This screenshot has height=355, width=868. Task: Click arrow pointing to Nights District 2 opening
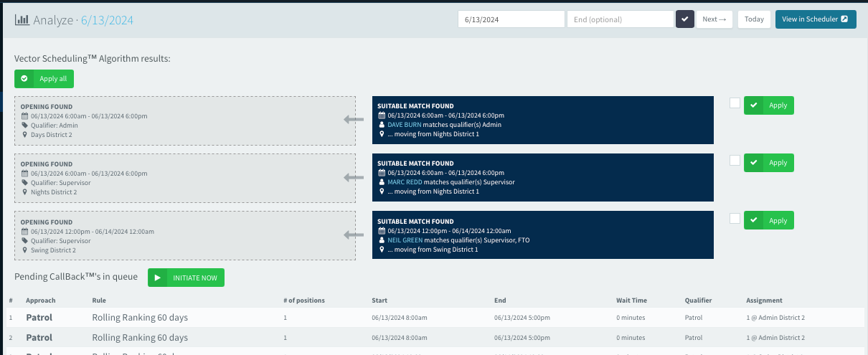pos(354,177)
